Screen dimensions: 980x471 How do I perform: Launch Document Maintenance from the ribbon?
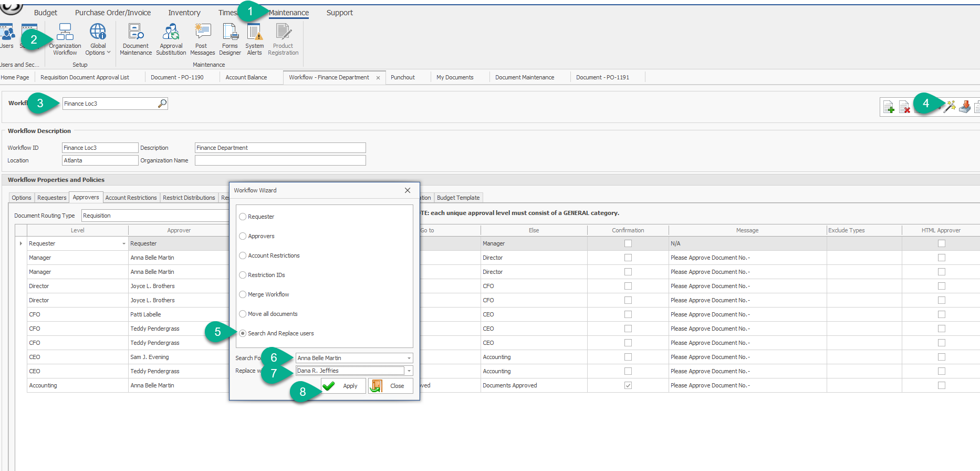pos(135,39)
